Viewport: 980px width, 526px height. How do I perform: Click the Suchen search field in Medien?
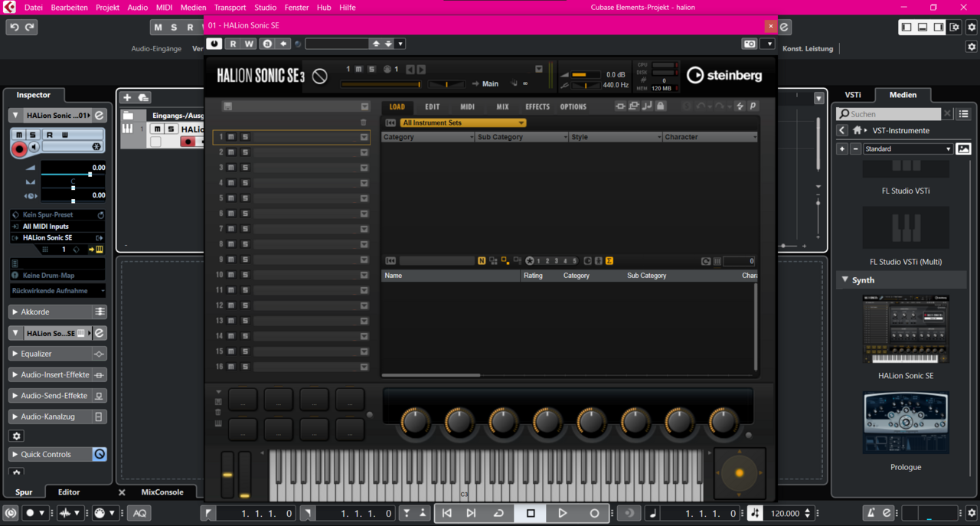tap(889, 113)
